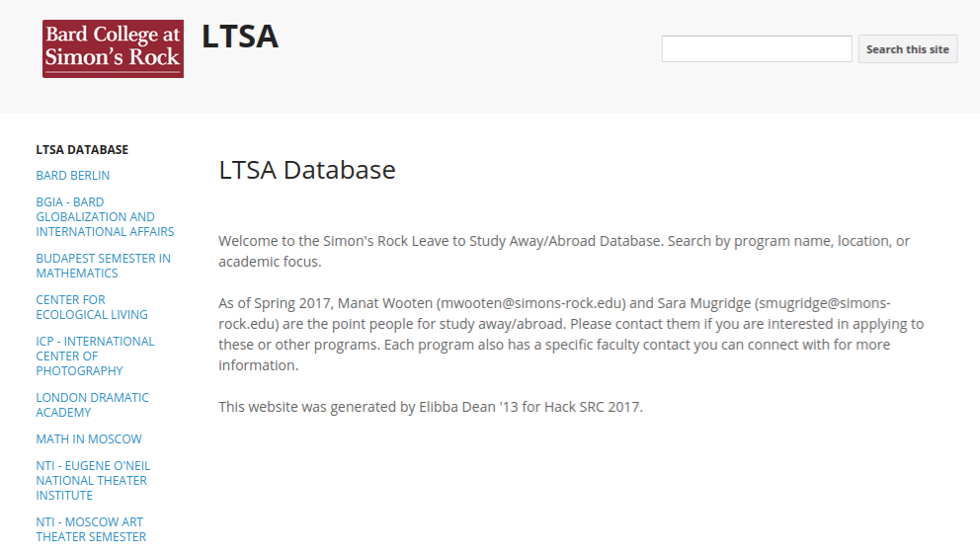
Task: Open the Center for Ecological Living link
Action: [92, 307]
